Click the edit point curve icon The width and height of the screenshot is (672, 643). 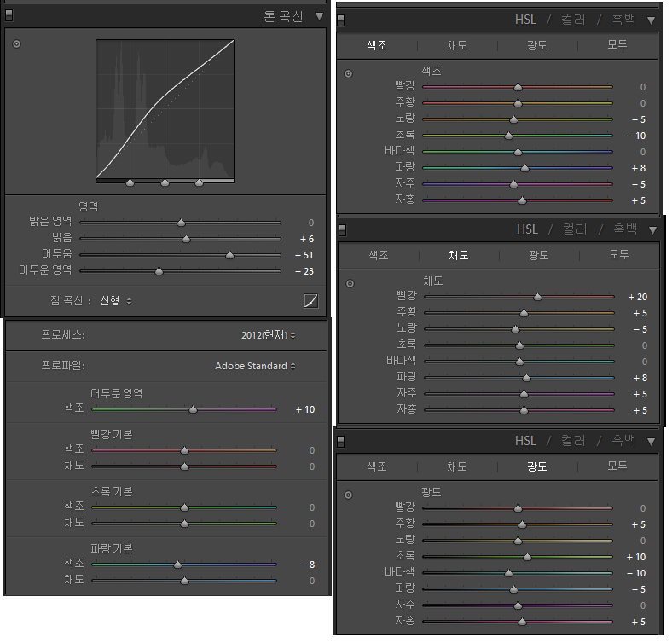click(311, 300)
